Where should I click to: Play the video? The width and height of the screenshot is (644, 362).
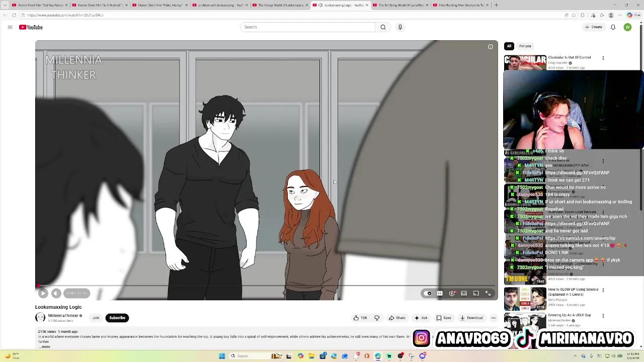[43, 293]
